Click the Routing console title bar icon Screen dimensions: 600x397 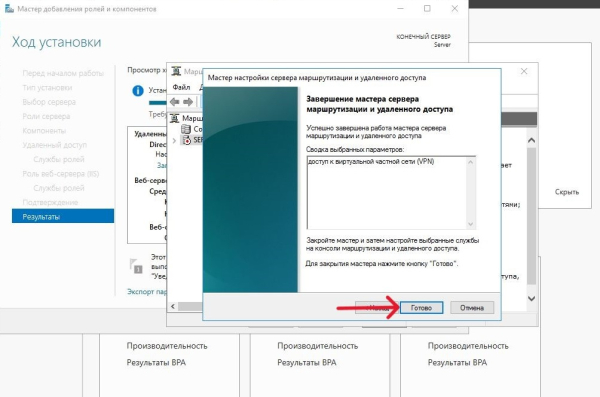[x=176, y=71]
